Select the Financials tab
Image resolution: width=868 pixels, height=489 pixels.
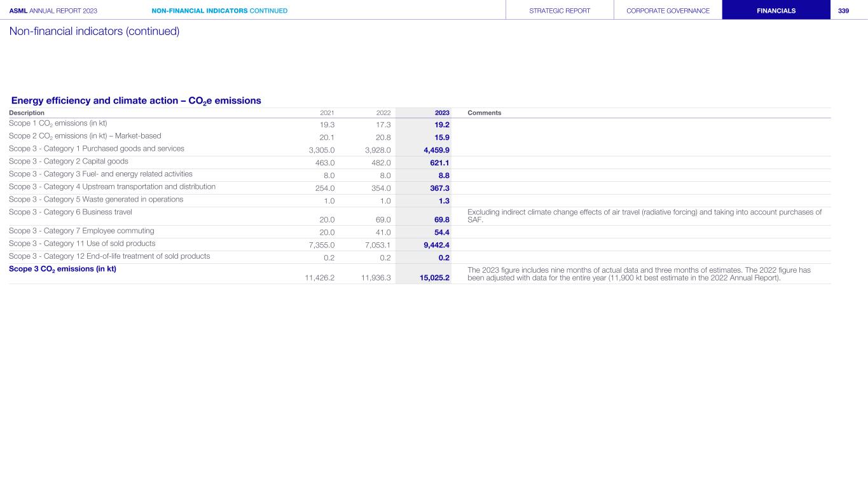[x=776, y=11]
